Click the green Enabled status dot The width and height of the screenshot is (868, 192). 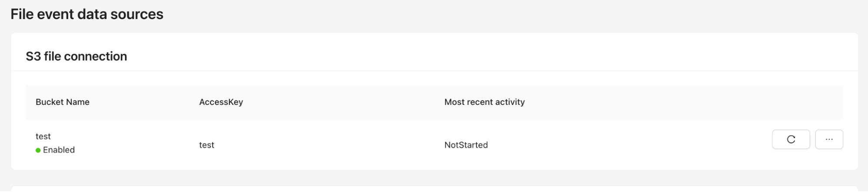(x=38, y=150)
